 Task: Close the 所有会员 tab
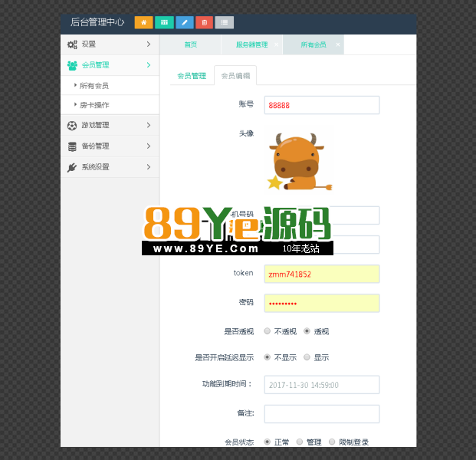coord(338,44)
